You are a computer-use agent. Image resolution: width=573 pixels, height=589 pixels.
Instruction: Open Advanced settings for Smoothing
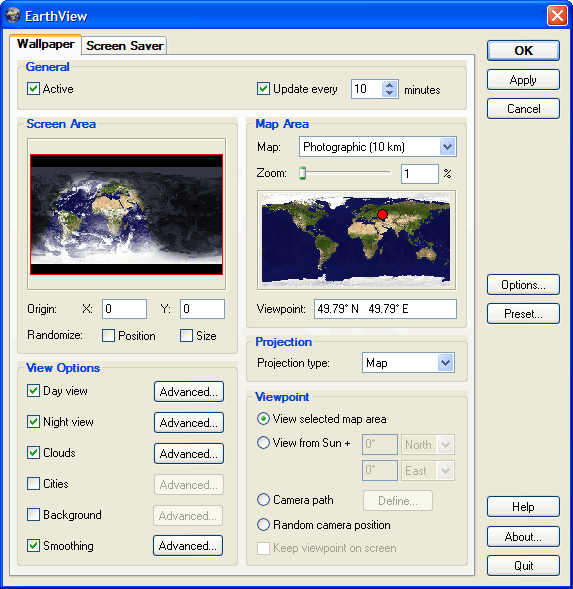(188, 545)
